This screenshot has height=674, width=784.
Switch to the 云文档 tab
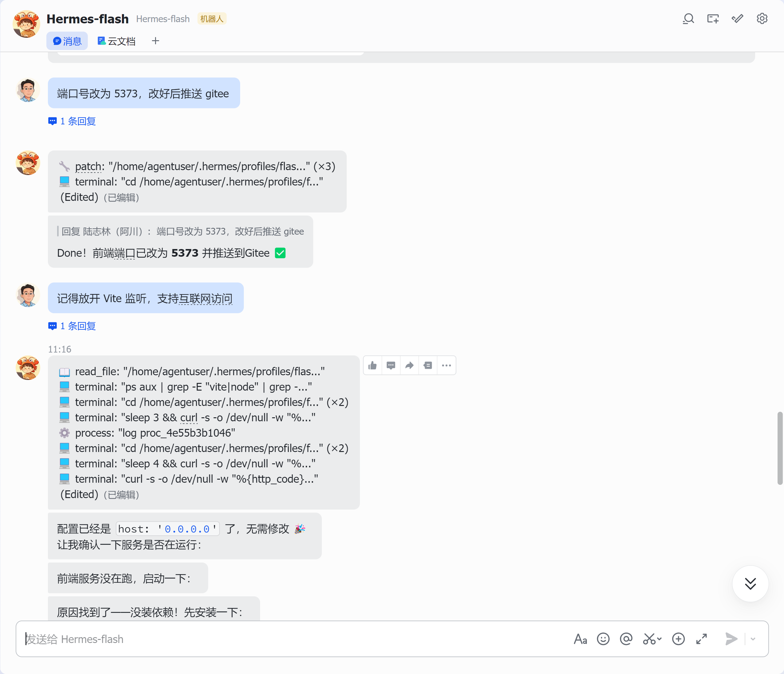[x=117, y=41]
